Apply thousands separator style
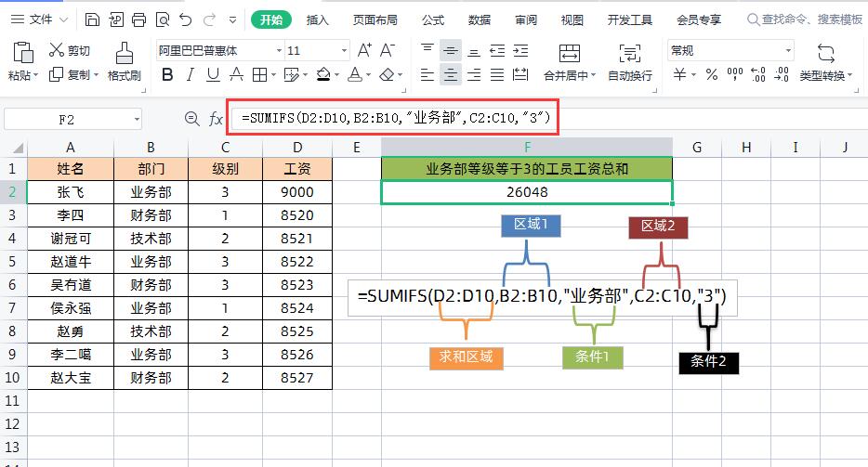868x467 pixels. (x=734, y=74)
